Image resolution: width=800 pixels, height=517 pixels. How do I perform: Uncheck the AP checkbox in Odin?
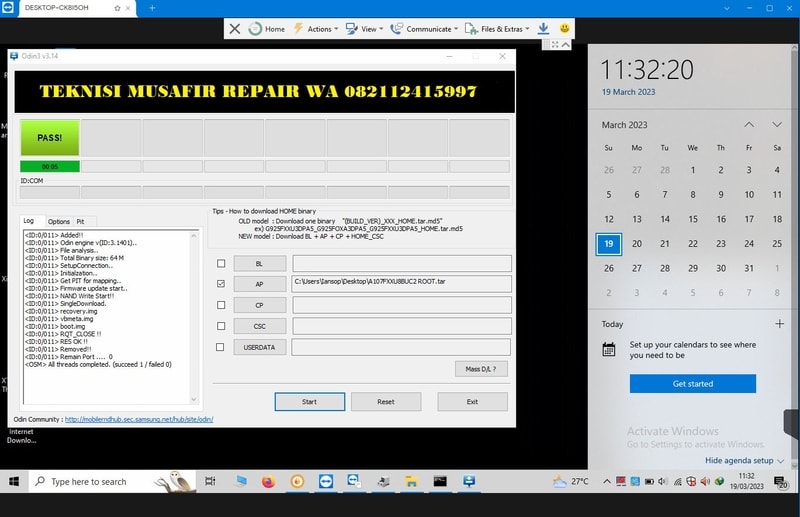tap(221, 284)
